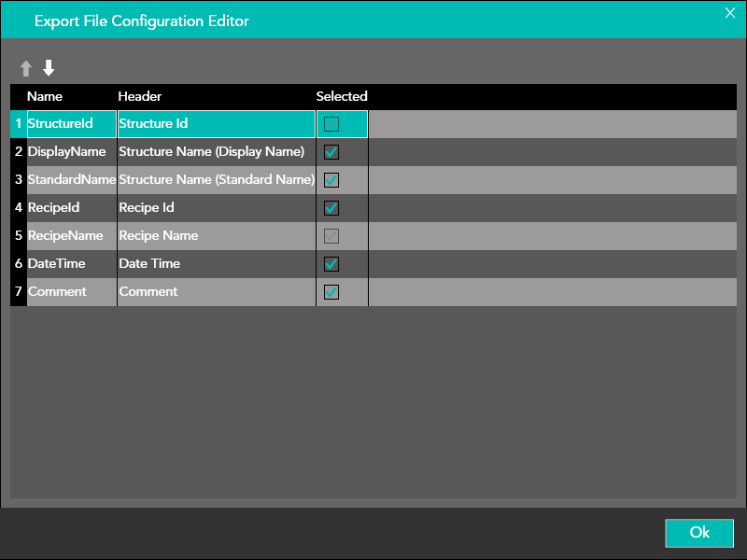747x560 pixels.
Task: Click the Name column header
Action: click(x=45, y=96)
